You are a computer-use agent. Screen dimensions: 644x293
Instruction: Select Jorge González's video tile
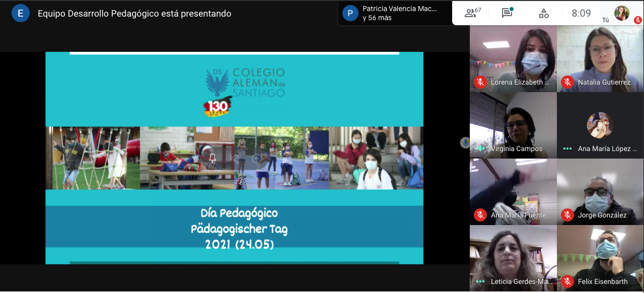tap(600, 192)
